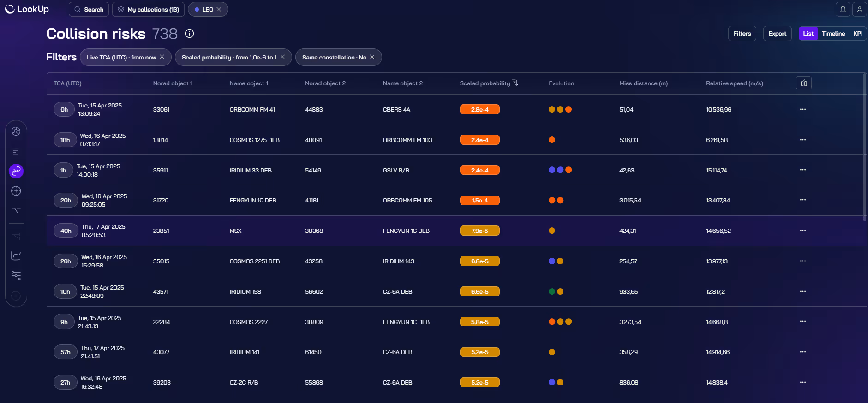Click Norad number 54149
This screenshot has height=403, width=868.
tap(313, 170)
